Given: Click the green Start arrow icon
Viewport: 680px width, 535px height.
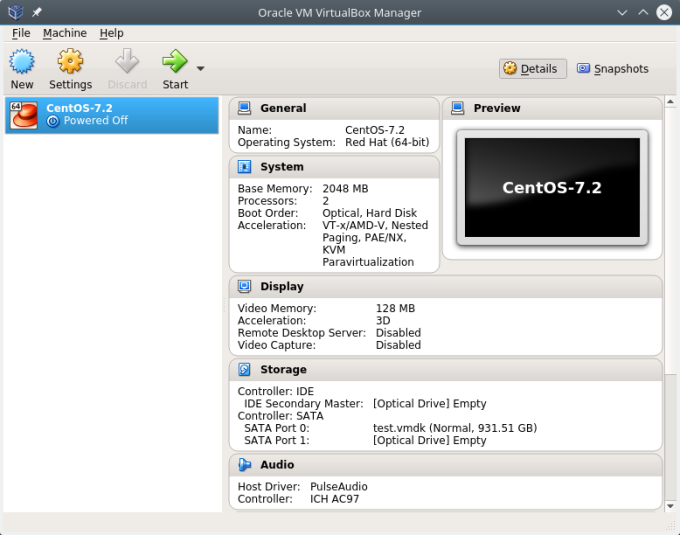Looking at the screenshot, I should click(x=174, y=62).
